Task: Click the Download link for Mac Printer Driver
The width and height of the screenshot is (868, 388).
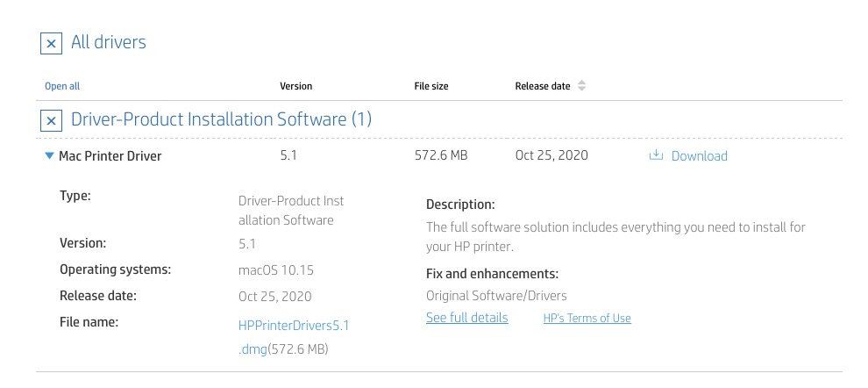Action: [699, 156]
